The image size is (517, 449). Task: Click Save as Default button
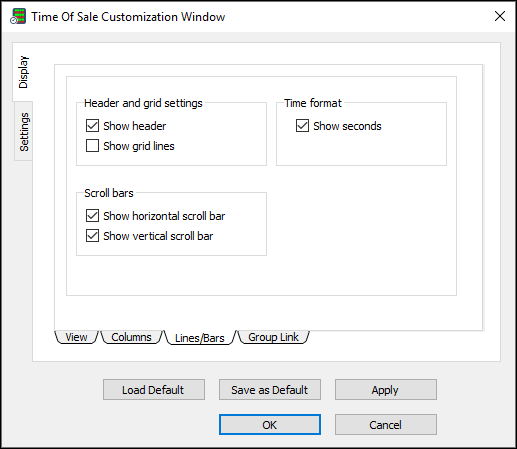270,389
